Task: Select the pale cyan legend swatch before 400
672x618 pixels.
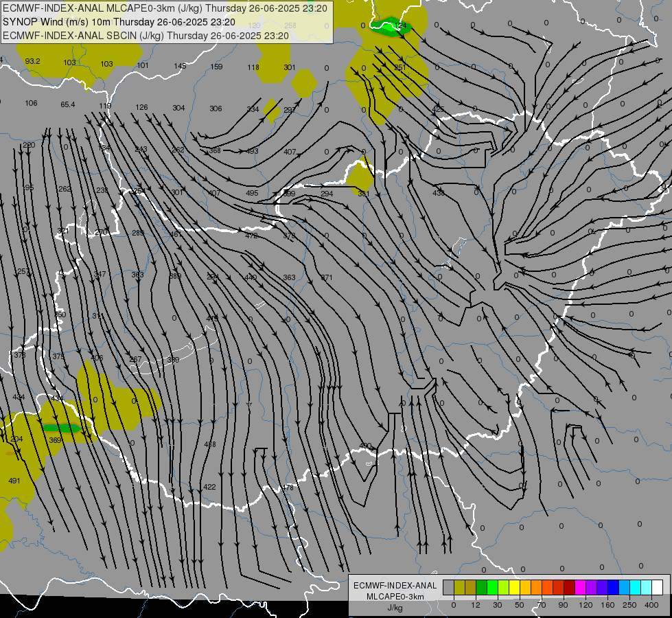Action: coord(647,587)
